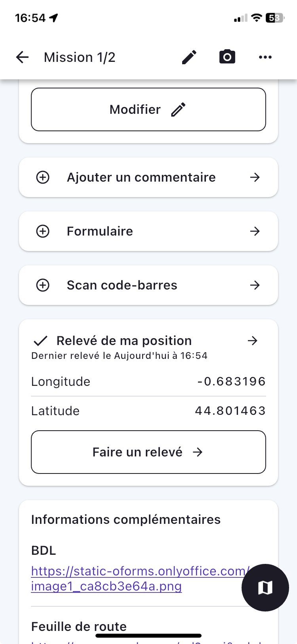
Task: Open Scan code-barres via right arrow
Action: coord(255,285)
